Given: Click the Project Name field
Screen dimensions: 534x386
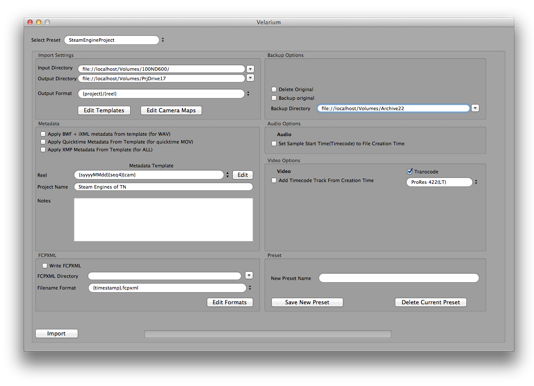Looking at the screenshot, I should [163, 187].
